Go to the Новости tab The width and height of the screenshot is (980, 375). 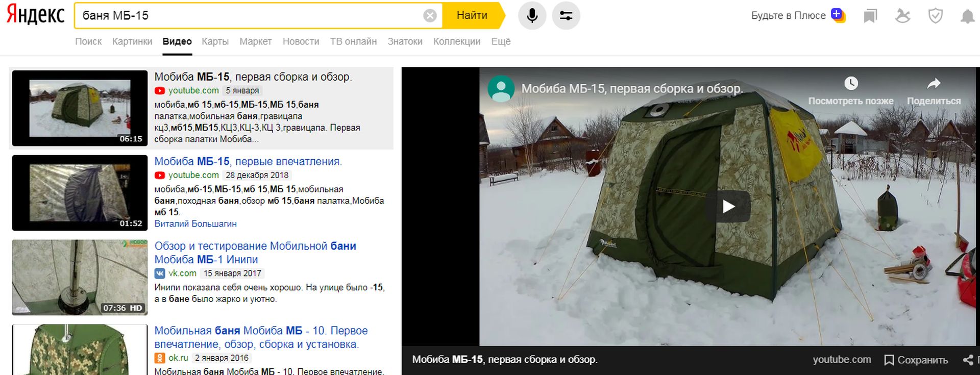pyautogui.click(x=301, y=41)
